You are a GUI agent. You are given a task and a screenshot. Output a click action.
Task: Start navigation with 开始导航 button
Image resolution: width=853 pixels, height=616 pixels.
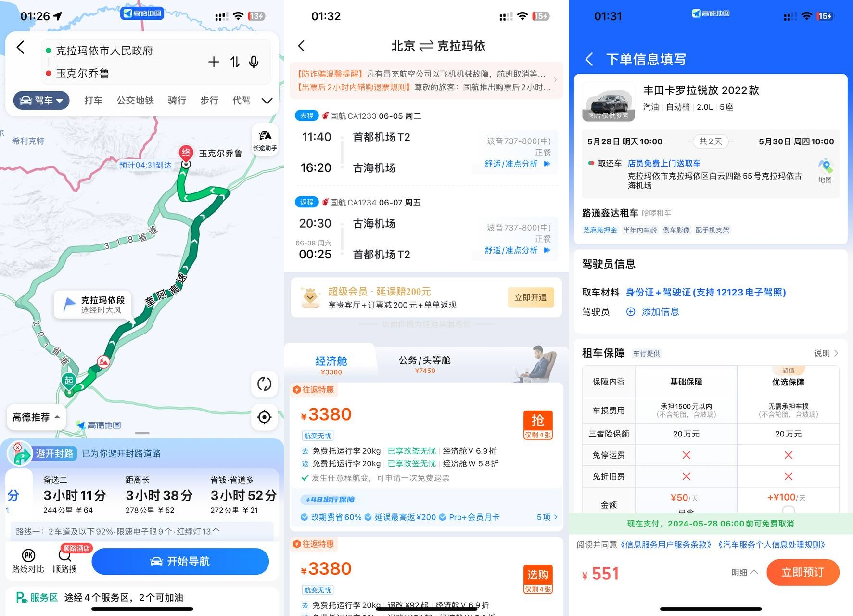[x=180, y=562]
